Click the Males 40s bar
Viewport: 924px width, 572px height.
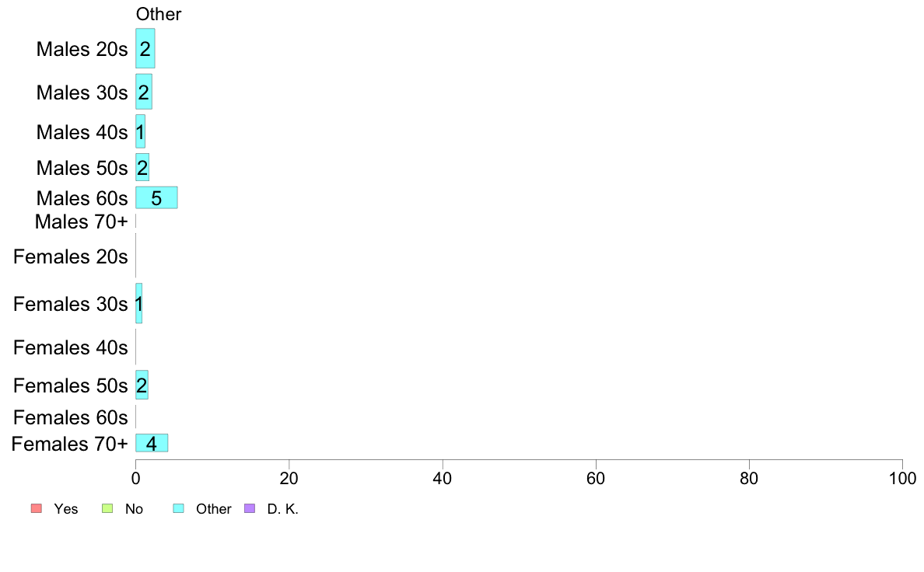[140, 131]
